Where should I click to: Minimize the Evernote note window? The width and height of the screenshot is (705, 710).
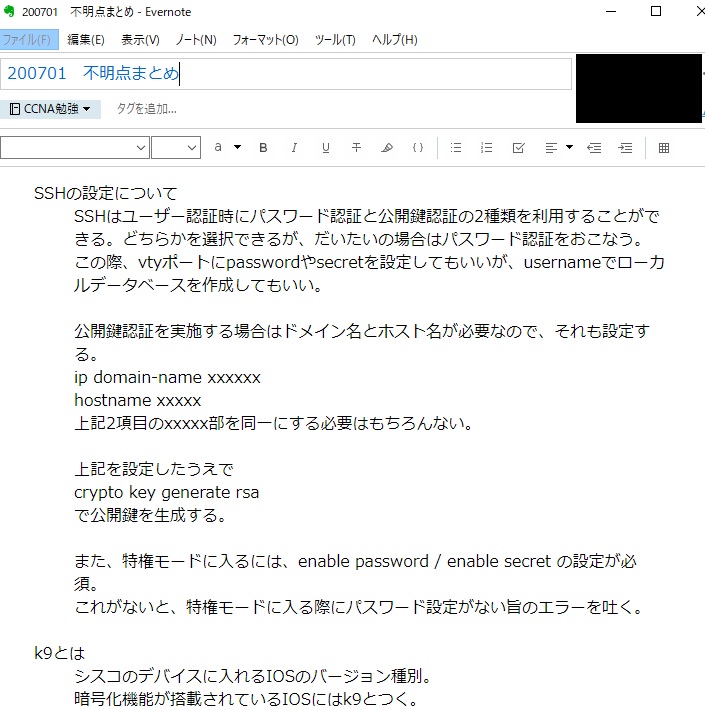point(611,11)
